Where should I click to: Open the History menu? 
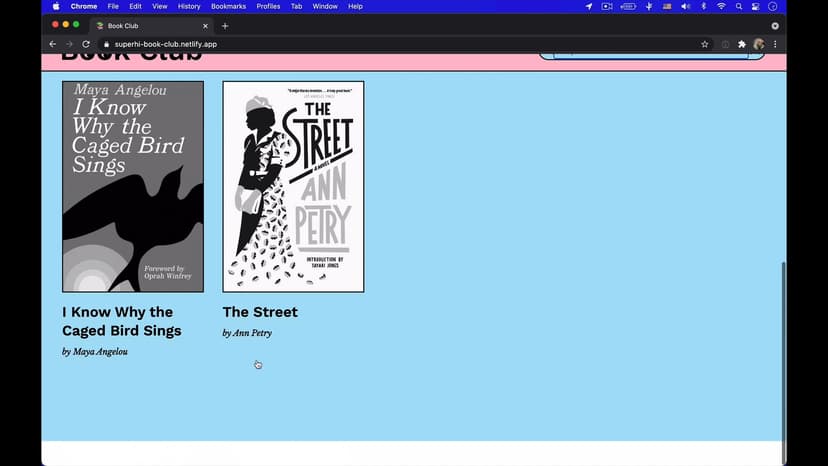[189, 6]
